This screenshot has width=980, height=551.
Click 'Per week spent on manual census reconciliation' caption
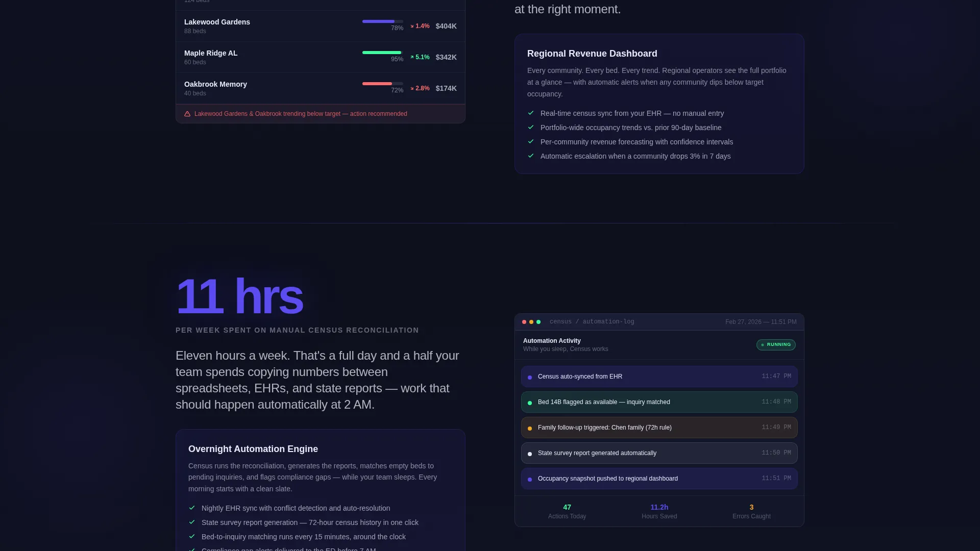point(297,330)
